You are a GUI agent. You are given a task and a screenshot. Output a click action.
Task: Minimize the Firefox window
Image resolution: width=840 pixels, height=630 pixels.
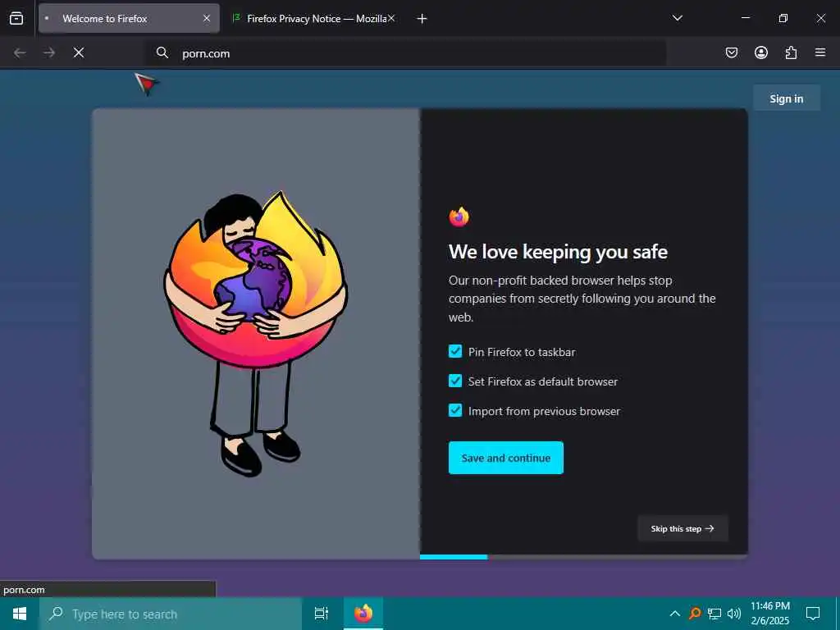pyautogui.click(x=745, y=18)
